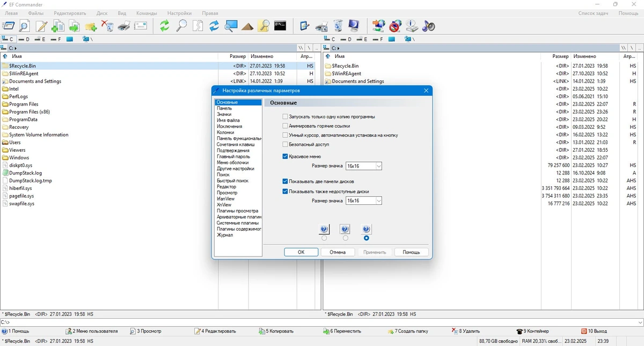Click the currently selected icon style radio button

coord(367,238)
